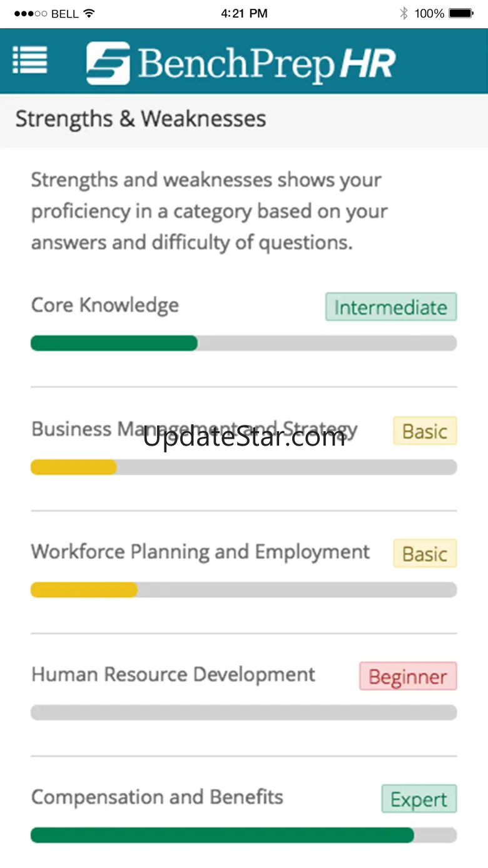Click the empty Human Resource Development bar
The width and height of the screenshot is (488, 868).
coord(243,712)
